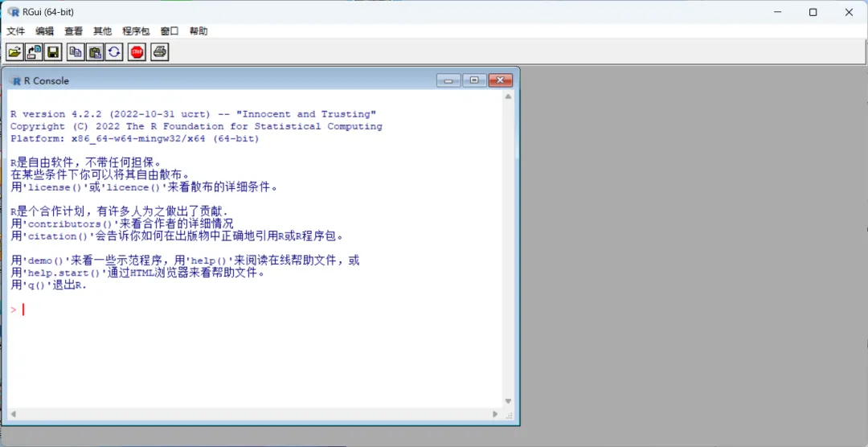
Task: Open the 查看 menu
Action: (x=74, y=31)
